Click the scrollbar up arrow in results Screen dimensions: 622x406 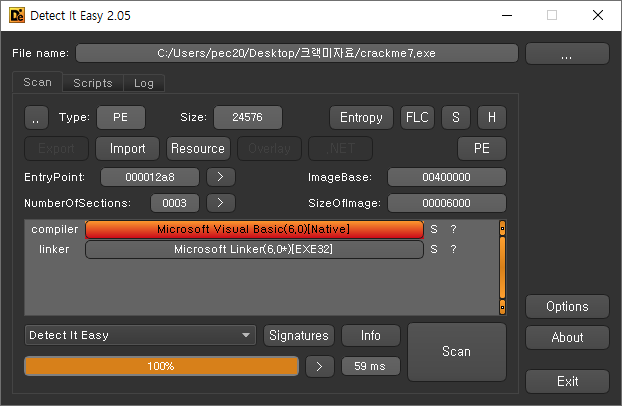coord(502,228)
